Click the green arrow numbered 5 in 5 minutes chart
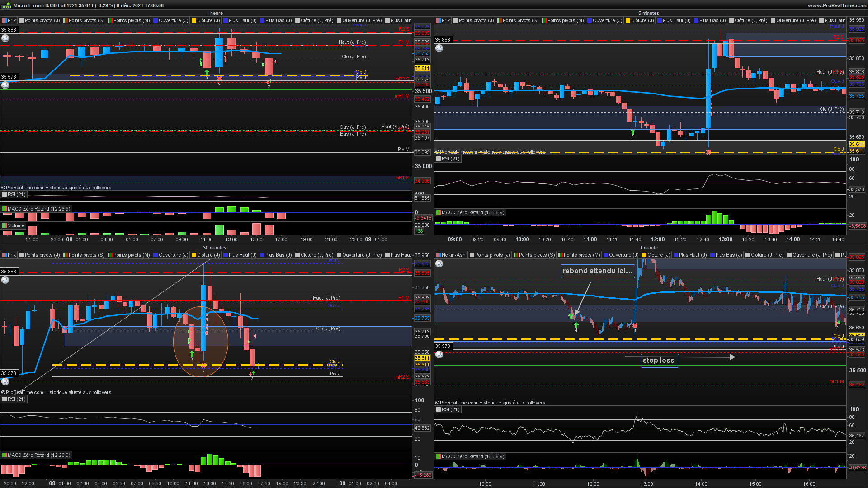The height and width of the screenshot is (488, 868). 632,132
